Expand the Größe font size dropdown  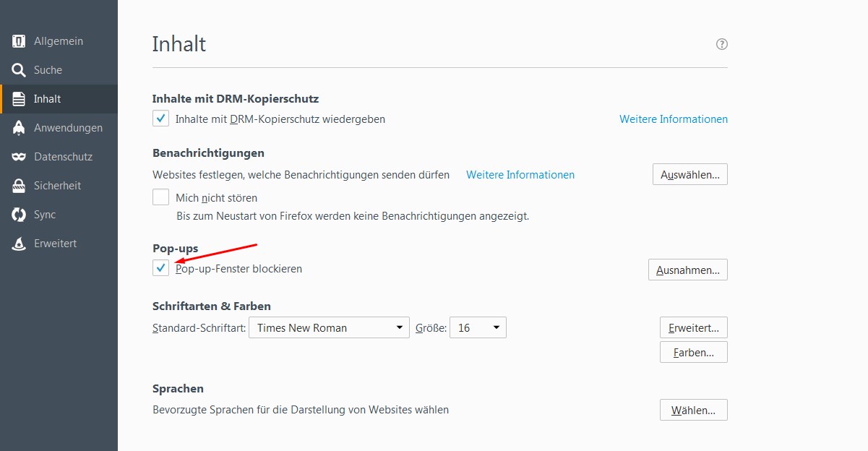478,327
